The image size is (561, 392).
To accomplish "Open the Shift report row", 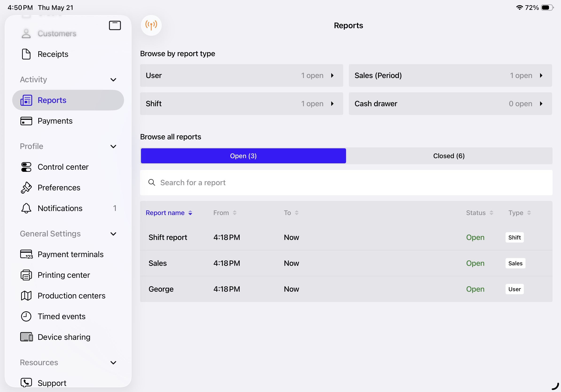I will click(346, 237).
